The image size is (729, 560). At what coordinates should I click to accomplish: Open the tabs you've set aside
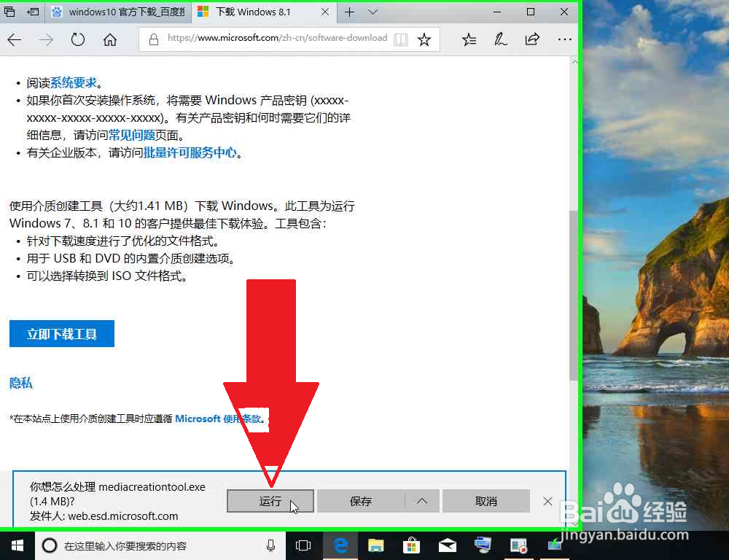[9, 12]
